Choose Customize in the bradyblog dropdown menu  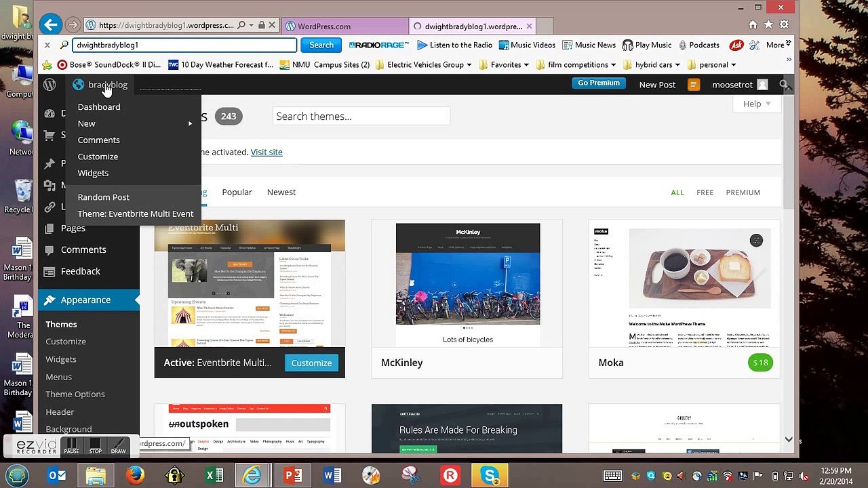click(x=98, y=157)
